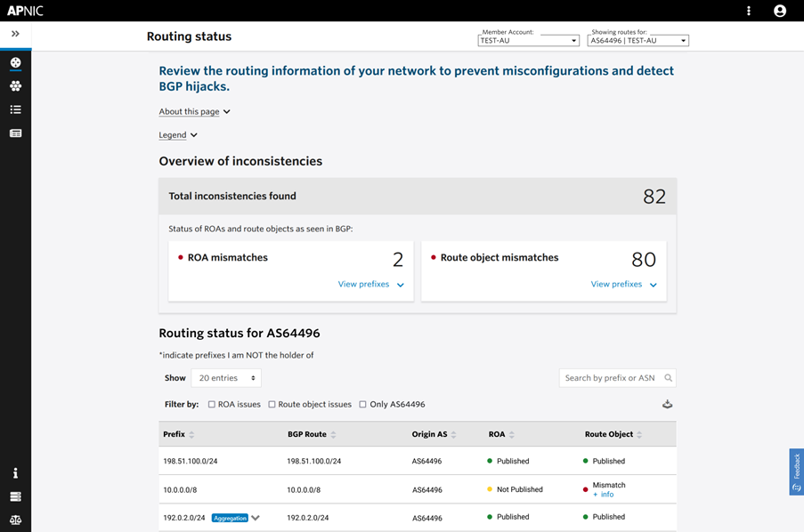
Task: Click the resources cluster icon in sidebar
Action: coord(15,86)
